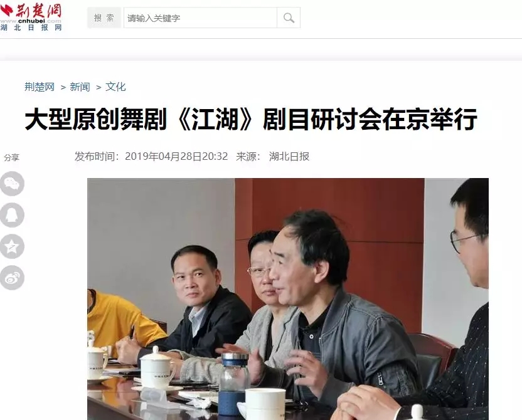Click the magnifying glass search icon

tap(289, 18)
